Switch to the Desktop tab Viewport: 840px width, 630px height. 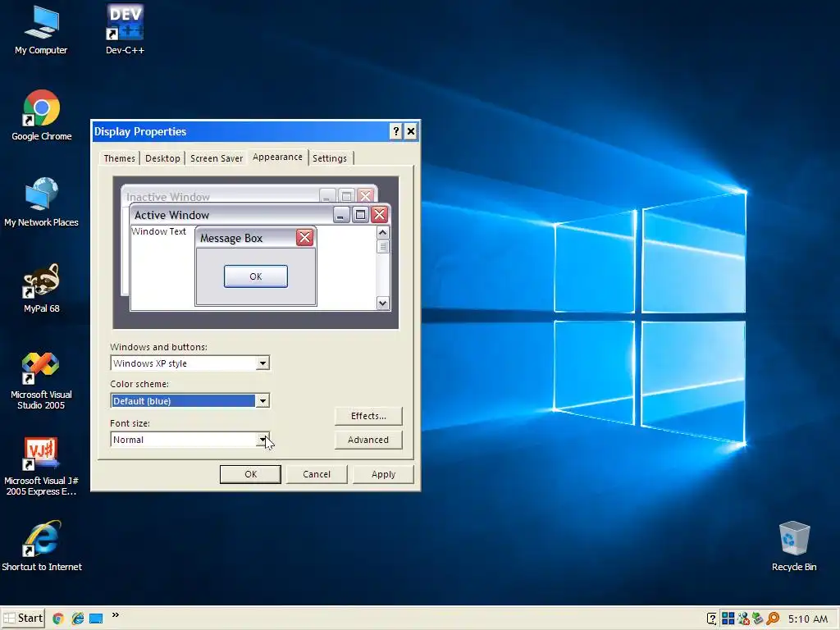(x=162, y=158)
